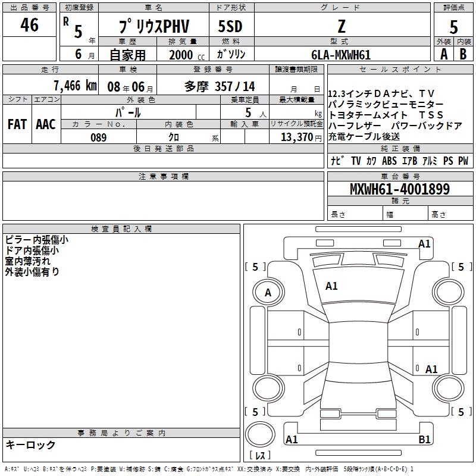Click the wheel circle marked "A"
The width and height of the screenshot is (476, 476).
(x=268, y=293)
